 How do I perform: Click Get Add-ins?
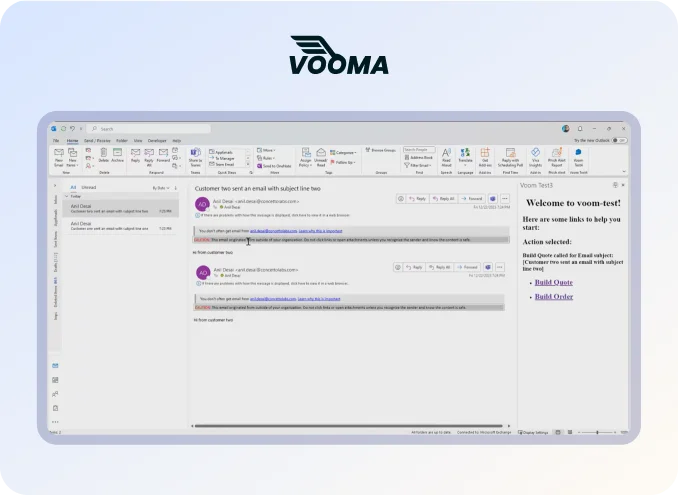485,157
